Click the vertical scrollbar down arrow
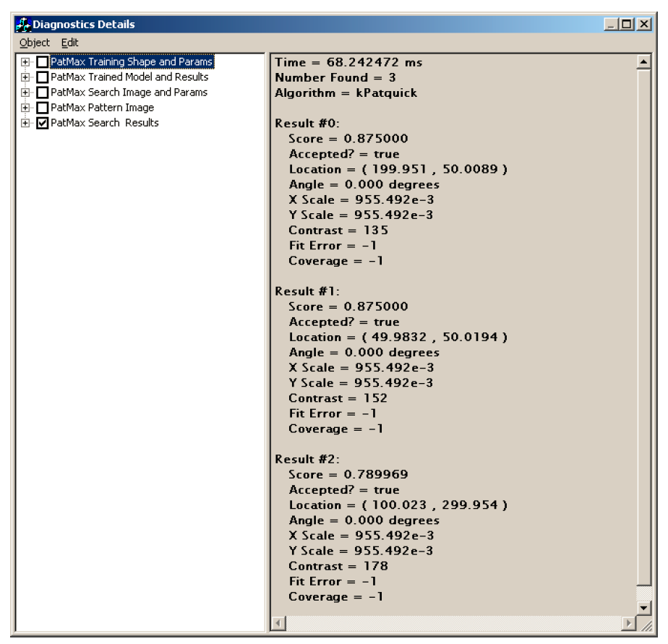Viewport: 668px width, 644px height. point(643,609)
